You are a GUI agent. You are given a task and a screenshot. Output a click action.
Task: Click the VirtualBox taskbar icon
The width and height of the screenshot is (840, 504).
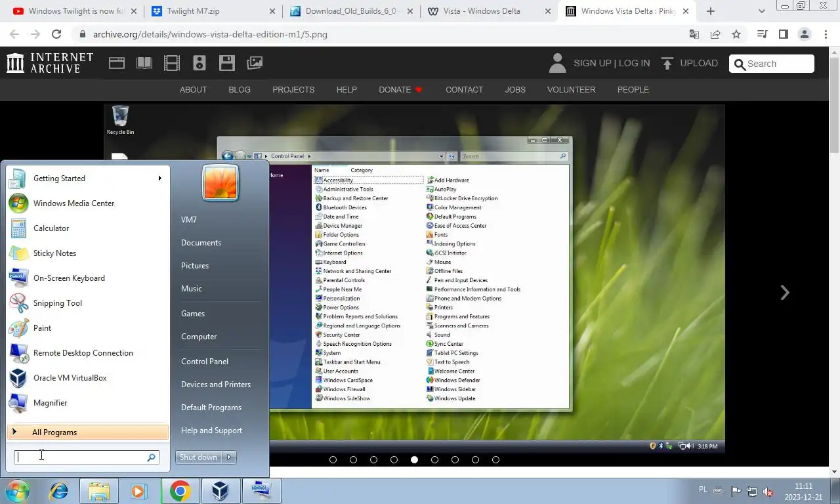(219, 491)
